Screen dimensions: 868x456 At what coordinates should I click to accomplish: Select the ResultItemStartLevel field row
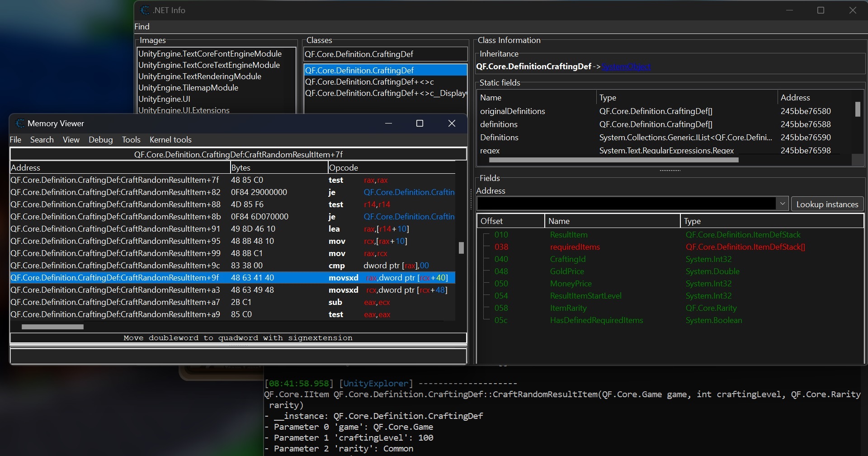click(x=670, y=296)
